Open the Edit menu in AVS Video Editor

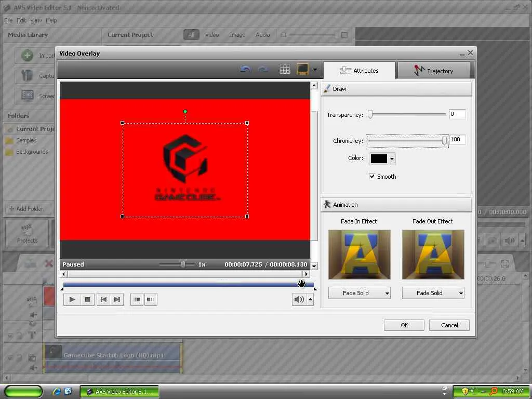pyautogui.click(x=21, y=20)
